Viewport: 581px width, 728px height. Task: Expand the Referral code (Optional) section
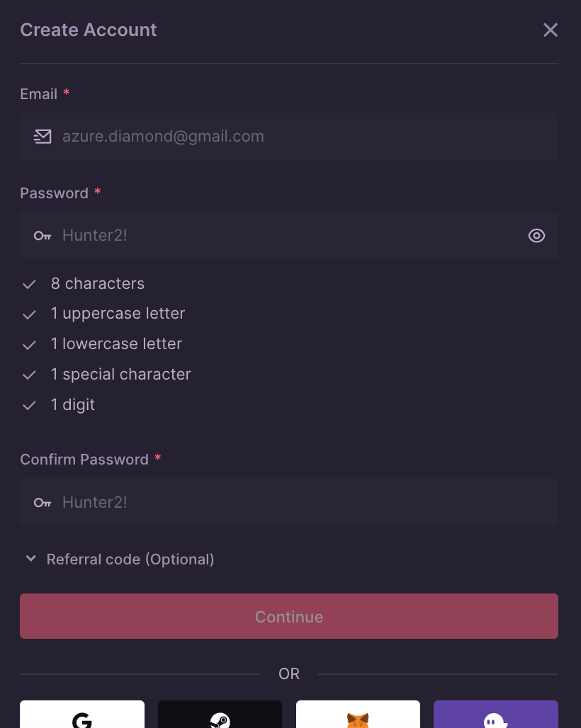pyautogui.click(x=130, y=559)
